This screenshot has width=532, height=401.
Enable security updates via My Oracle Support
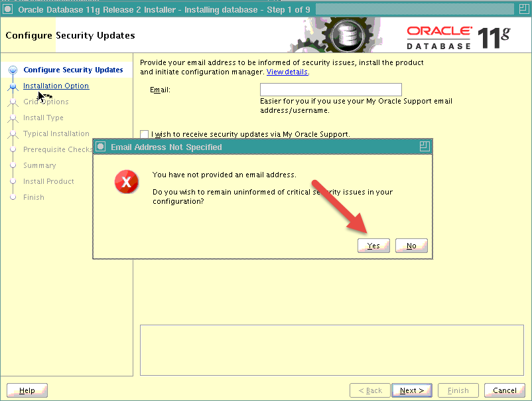coord(144,133)
